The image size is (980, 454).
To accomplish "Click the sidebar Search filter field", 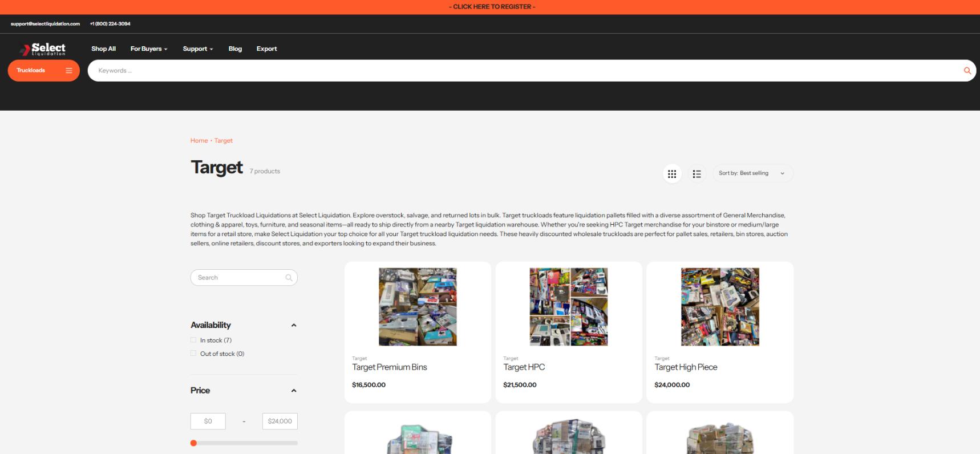I will 244,278.
